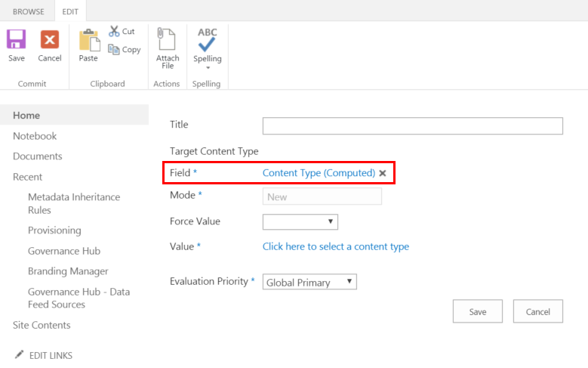Expand the Evaluation Priority dropdown
The height and width of the screenshot is (368, 588).
coord(309,282)
